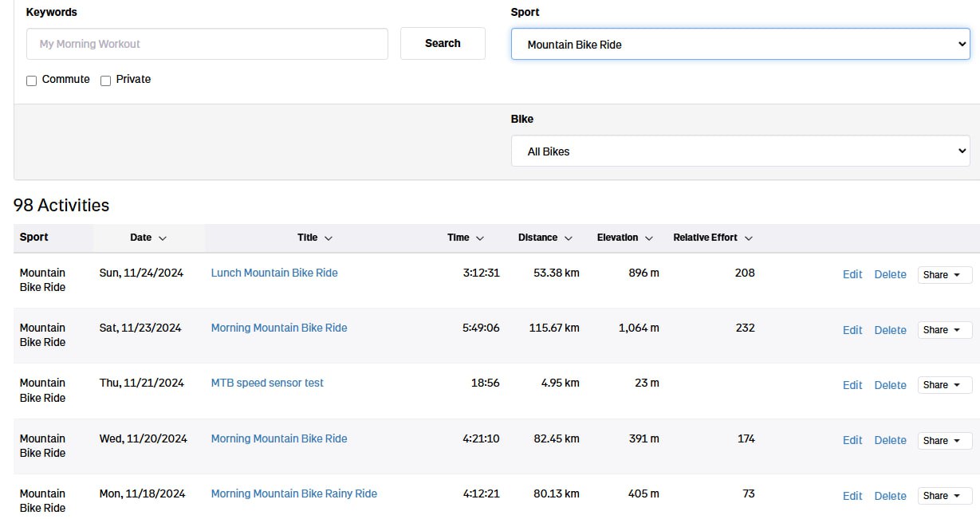Viewport: 980px width, 519px height.
Task: Sort activities by Elevation column header
Action: (624, 238)
